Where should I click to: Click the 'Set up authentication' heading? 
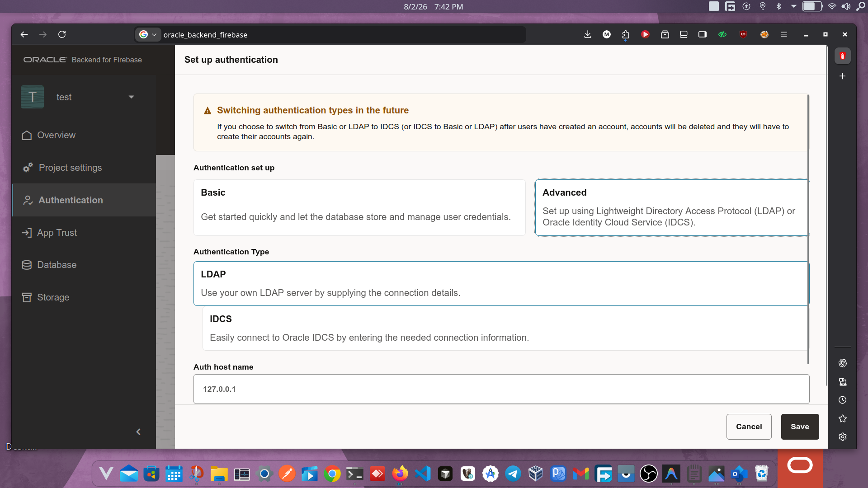pos(231,60)
